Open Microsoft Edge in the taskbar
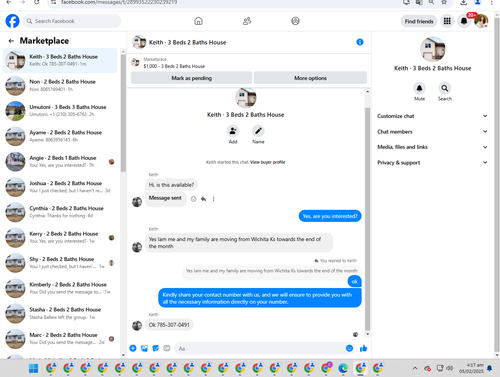 (x=343, y=368)
